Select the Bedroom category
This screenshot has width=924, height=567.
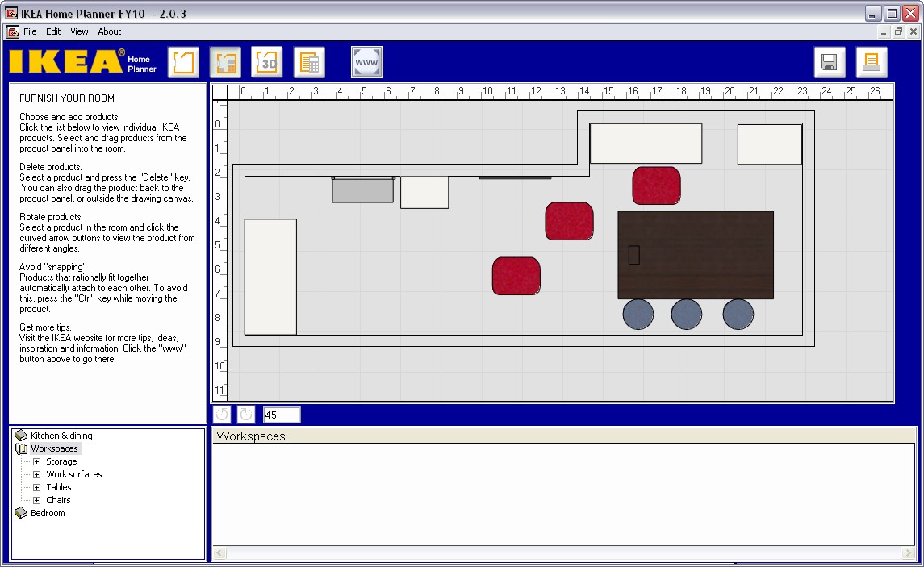[48, 513]
